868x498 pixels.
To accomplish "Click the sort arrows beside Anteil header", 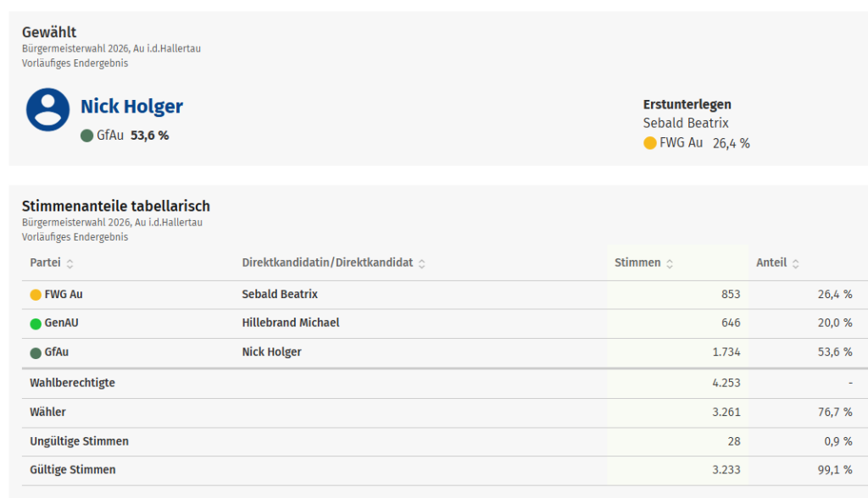I will tap(796, 263).
